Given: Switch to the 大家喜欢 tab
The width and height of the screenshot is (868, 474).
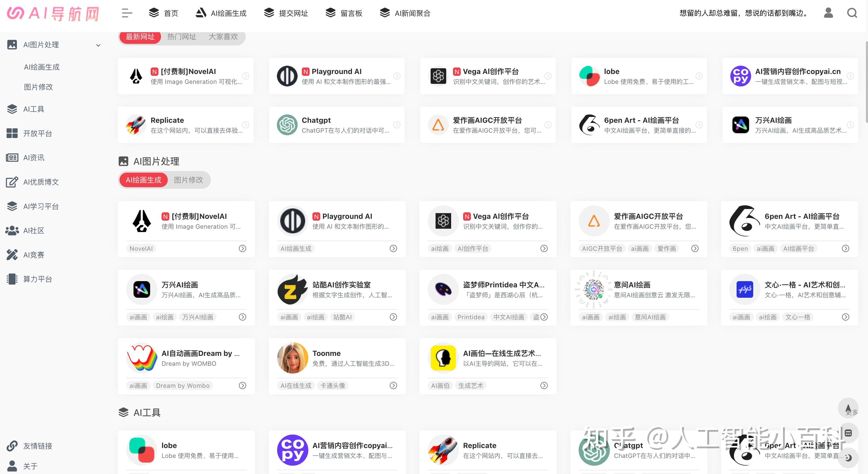Looking at the screenshot, I should [223, 37].
